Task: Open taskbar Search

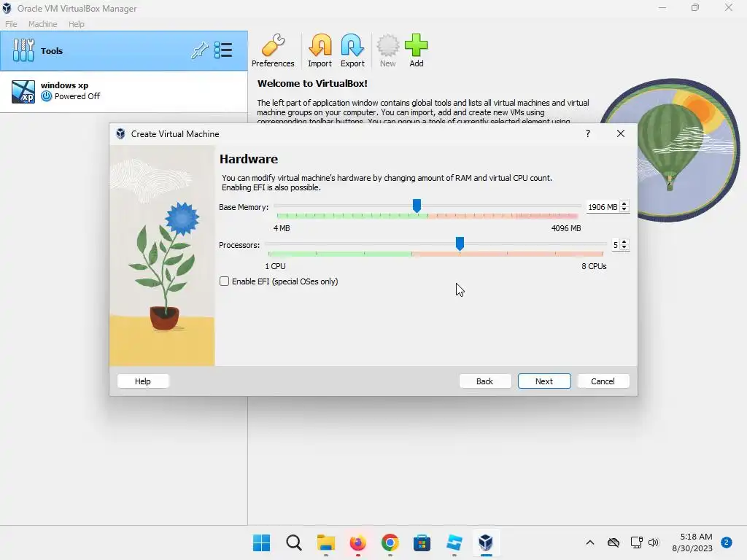Action: tap(294, 542)
